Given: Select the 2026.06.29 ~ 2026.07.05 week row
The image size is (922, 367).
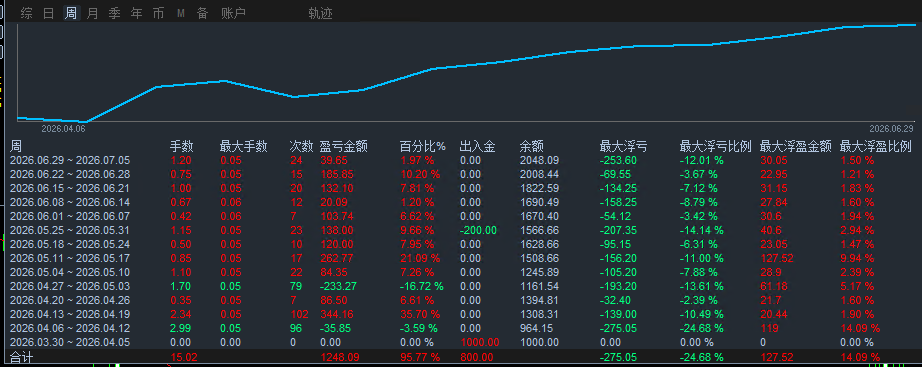Looking at the screenshot, I should click(461, 161).
